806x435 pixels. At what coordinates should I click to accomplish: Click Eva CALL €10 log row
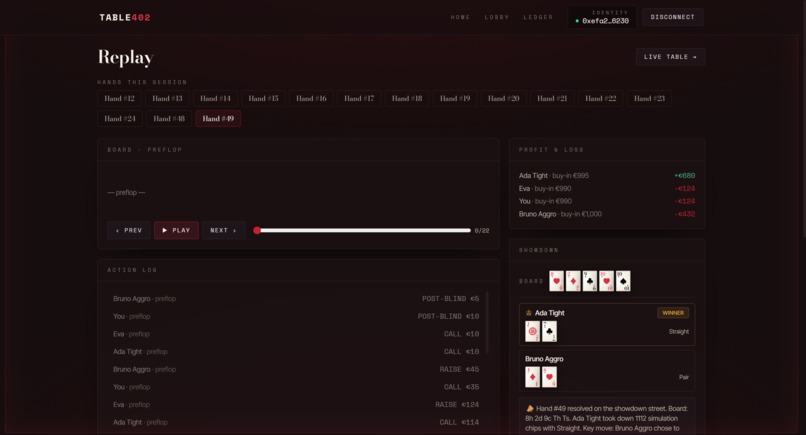pyautogui.click(x=296, y=334)
